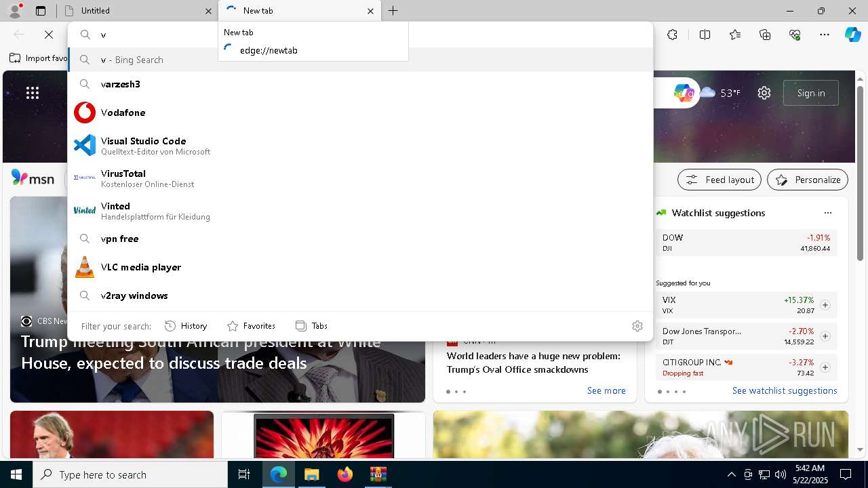Open Watchlist suggestions more options

[828, 213]
